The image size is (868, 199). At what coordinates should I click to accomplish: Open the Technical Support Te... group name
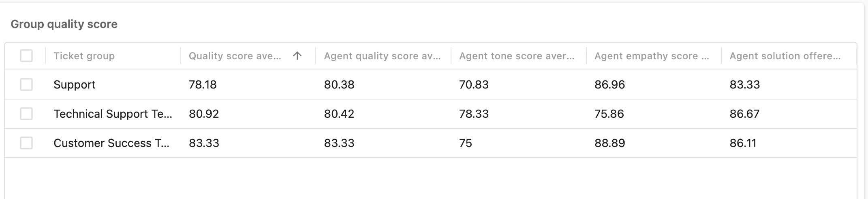tap(113, 114)
